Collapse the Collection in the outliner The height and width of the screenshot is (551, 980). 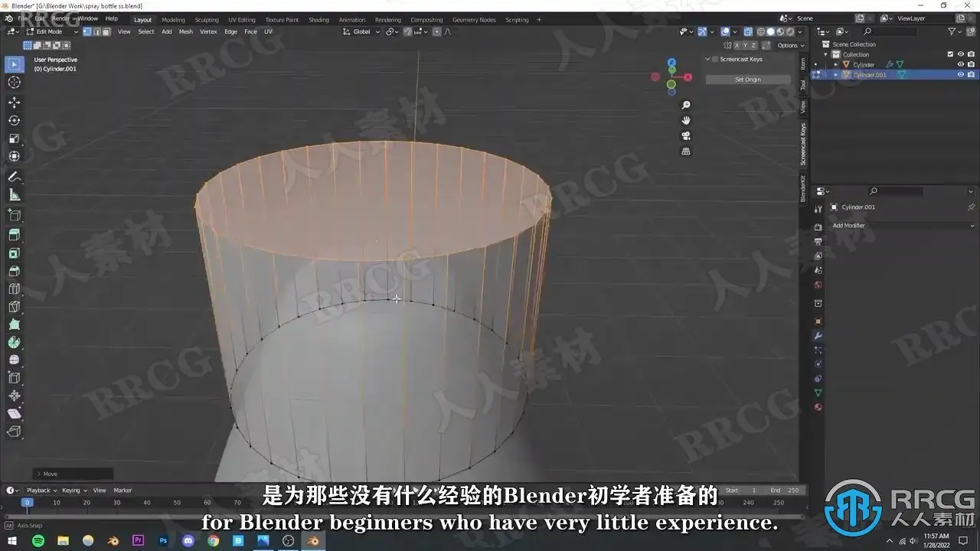coord(826,54)
